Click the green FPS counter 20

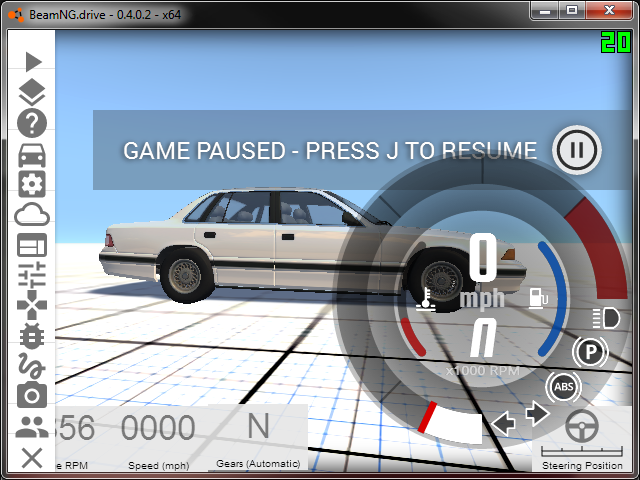[x=616, y=42]
